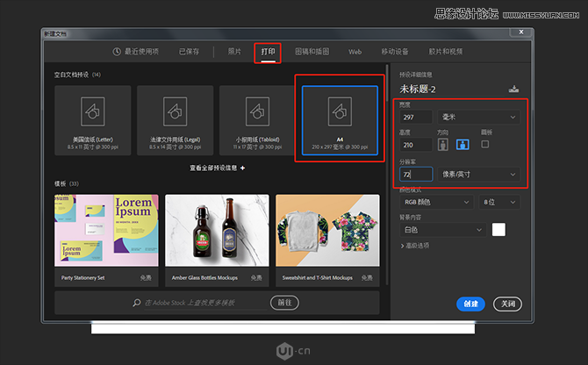Open the Party Stationery Set template
This screenshot has width=588, height=365.
pos(106,240)
